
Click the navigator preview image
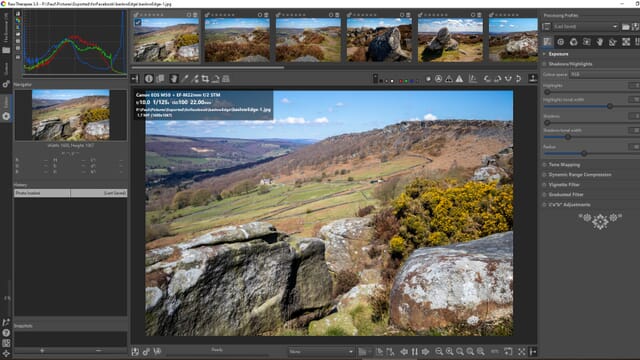coord(71,115)
